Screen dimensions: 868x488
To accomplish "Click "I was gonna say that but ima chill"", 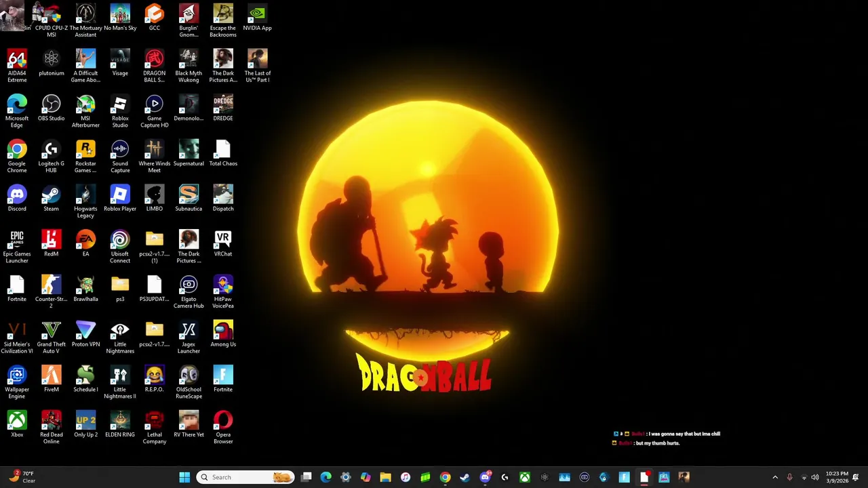I will point(684,434).
